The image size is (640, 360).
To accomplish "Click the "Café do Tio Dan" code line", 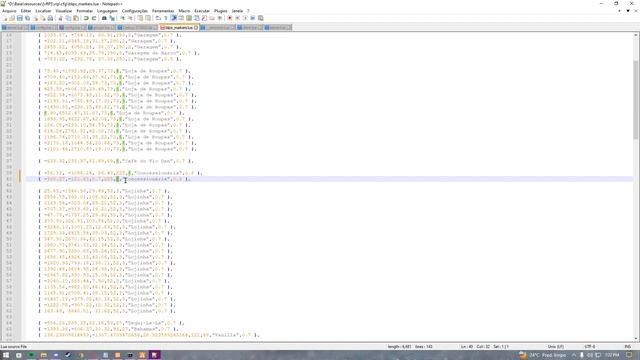I will [x=116, y=161].
